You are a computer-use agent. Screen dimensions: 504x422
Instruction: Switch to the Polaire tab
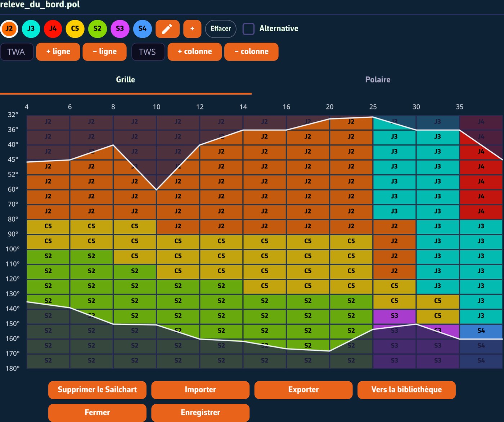click(x=378, y=80)
